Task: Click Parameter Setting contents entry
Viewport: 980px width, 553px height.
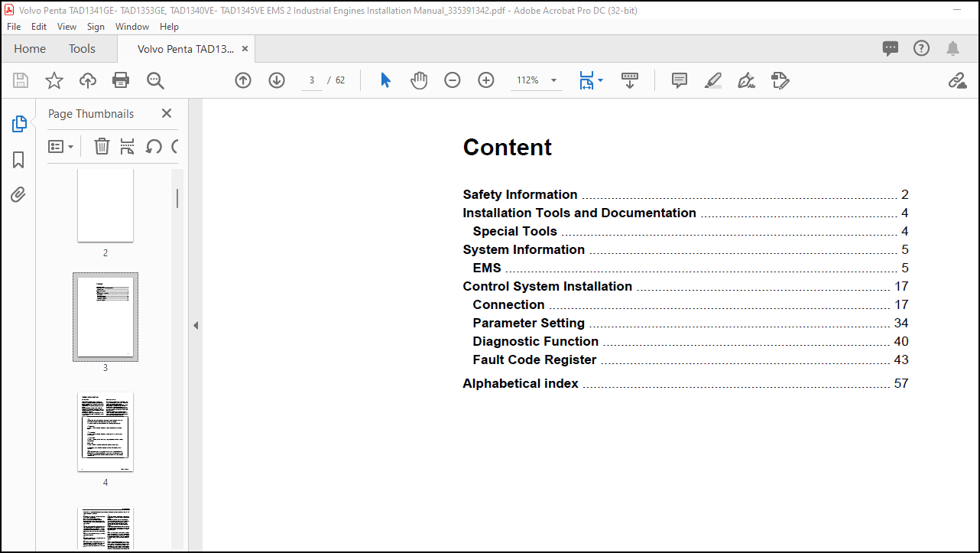Action: point(690,323)
